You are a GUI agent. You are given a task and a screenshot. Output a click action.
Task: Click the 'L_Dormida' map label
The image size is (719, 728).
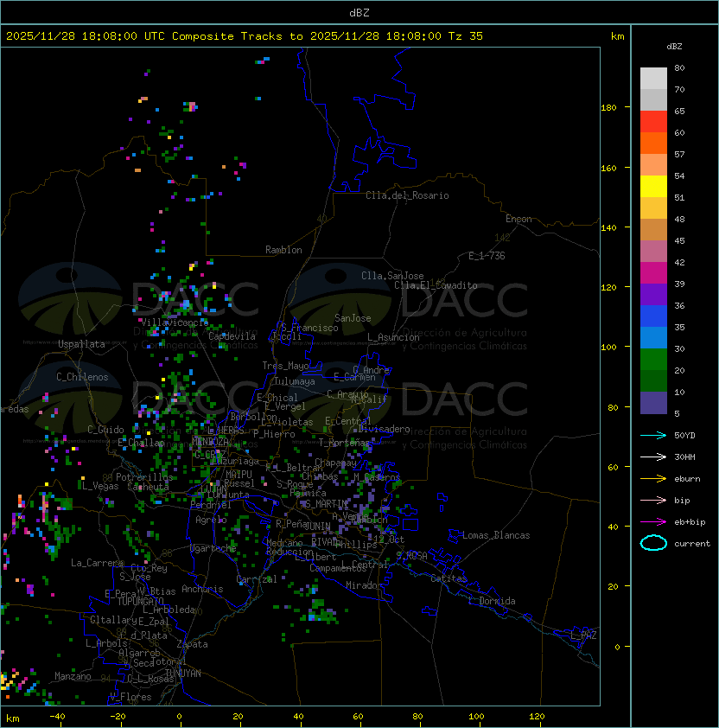pos(492,601)
